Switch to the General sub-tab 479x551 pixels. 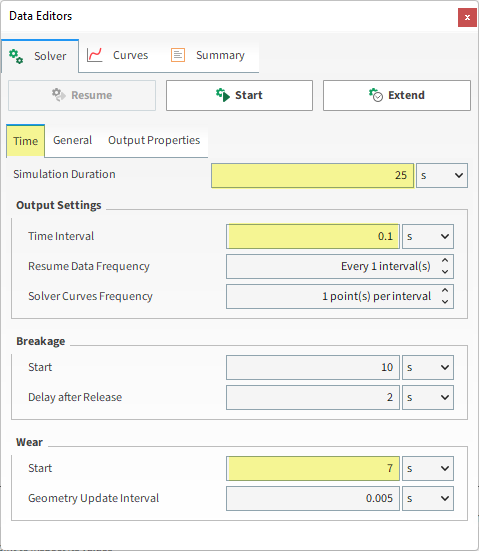point(72,140)
